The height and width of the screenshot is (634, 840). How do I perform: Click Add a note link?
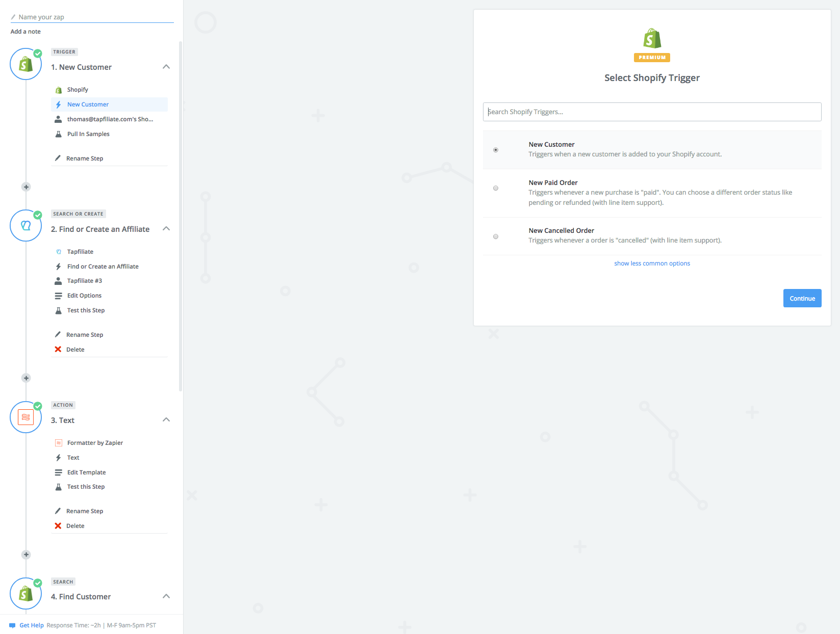26,32
